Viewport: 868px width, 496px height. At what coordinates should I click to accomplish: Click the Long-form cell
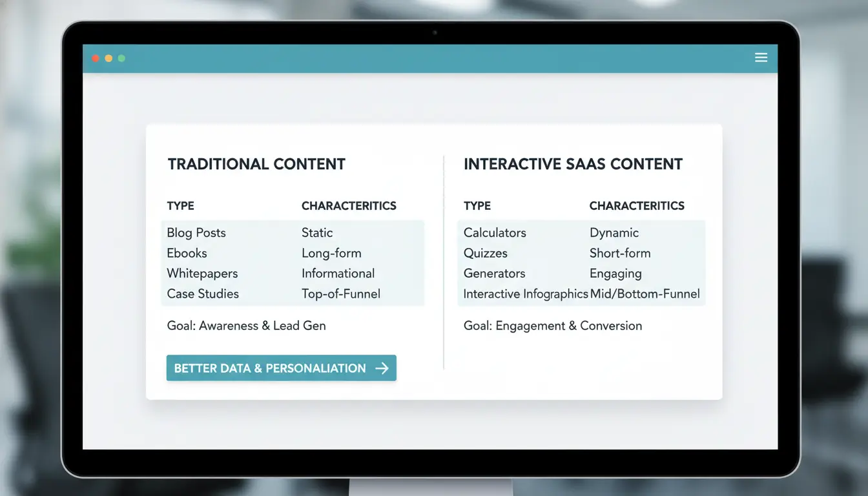[x=331, y=253]
